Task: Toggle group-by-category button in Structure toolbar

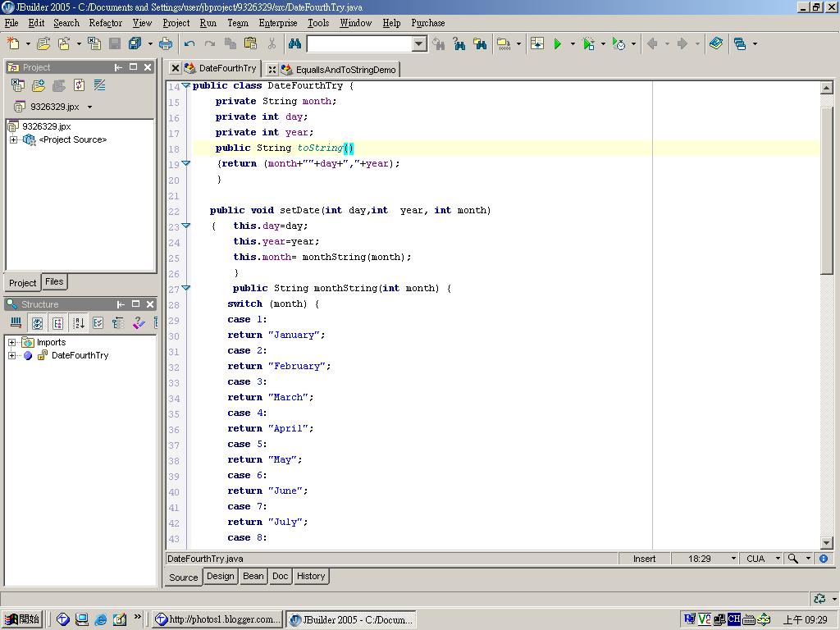Action: coord(57,323)
